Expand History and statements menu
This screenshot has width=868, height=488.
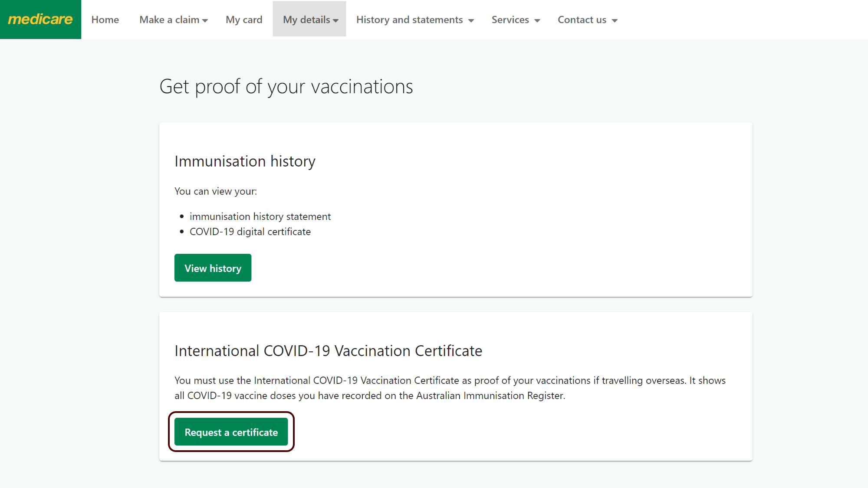point(415,20)
